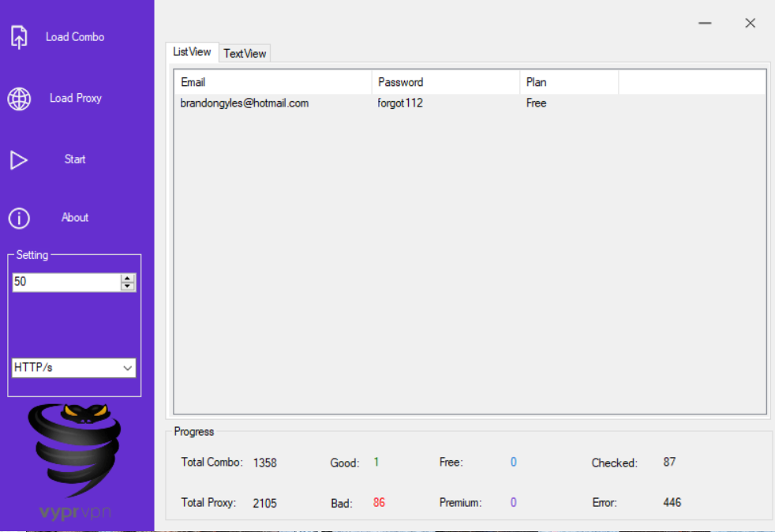
Task: Click the Checked label in Progress
Action: 615,463
